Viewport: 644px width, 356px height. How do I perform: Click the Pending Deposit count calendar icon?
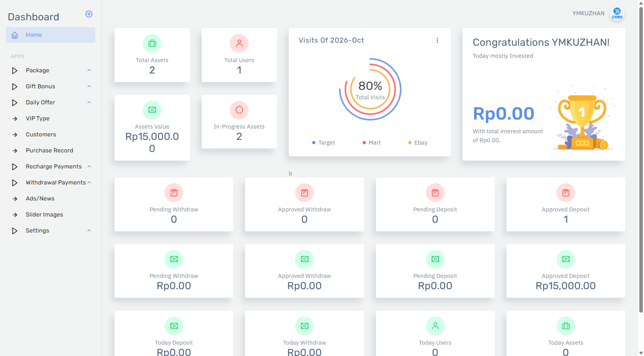tap(435, 193)
